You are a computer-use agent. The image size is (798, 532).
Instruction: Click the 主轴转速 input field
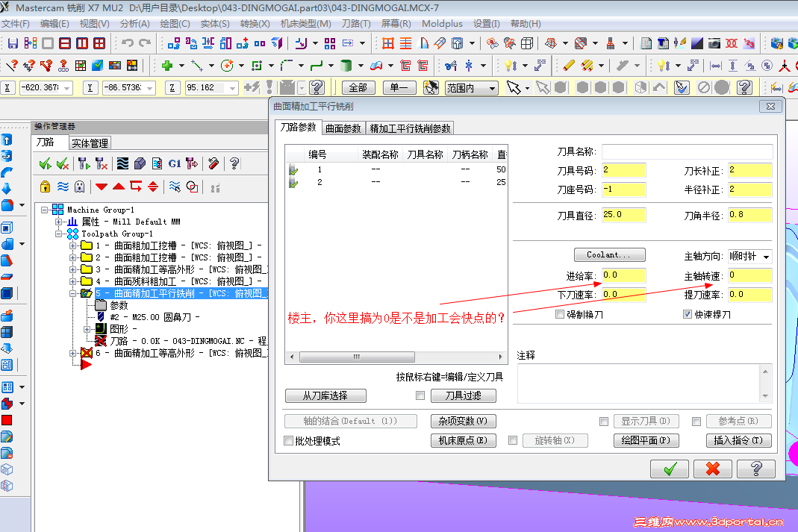pyautogui.click(x=750, y=275)
